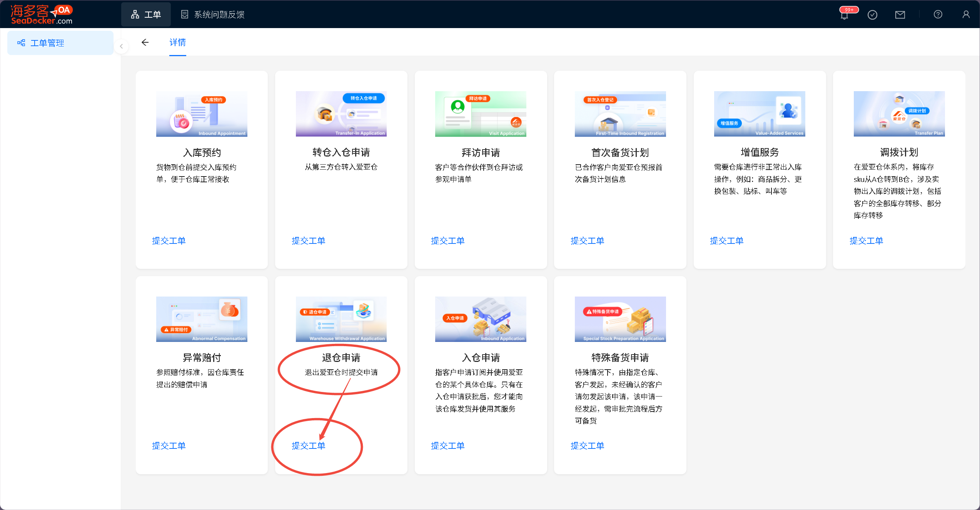Open the notifications bell with 99+ badge
Screen dimensions: 980x510
click(x=845, y=15)
